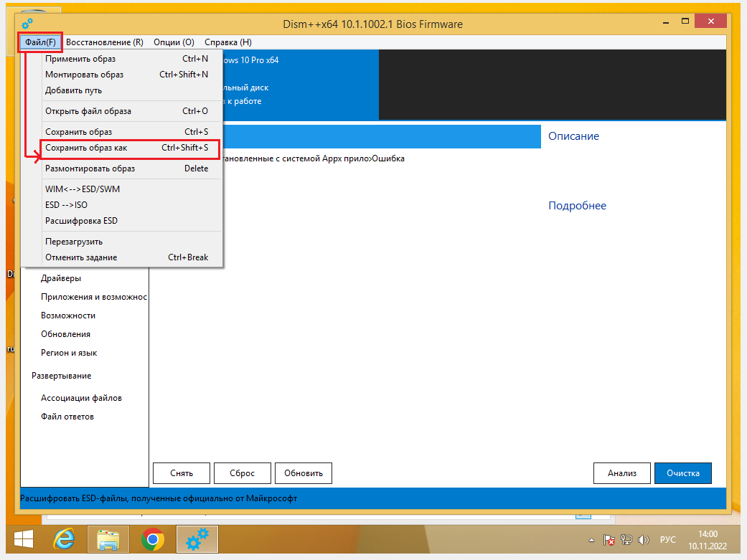Click the volume speaker tray icon
This screenshot has width=747, height=560.
click(644, 540)
